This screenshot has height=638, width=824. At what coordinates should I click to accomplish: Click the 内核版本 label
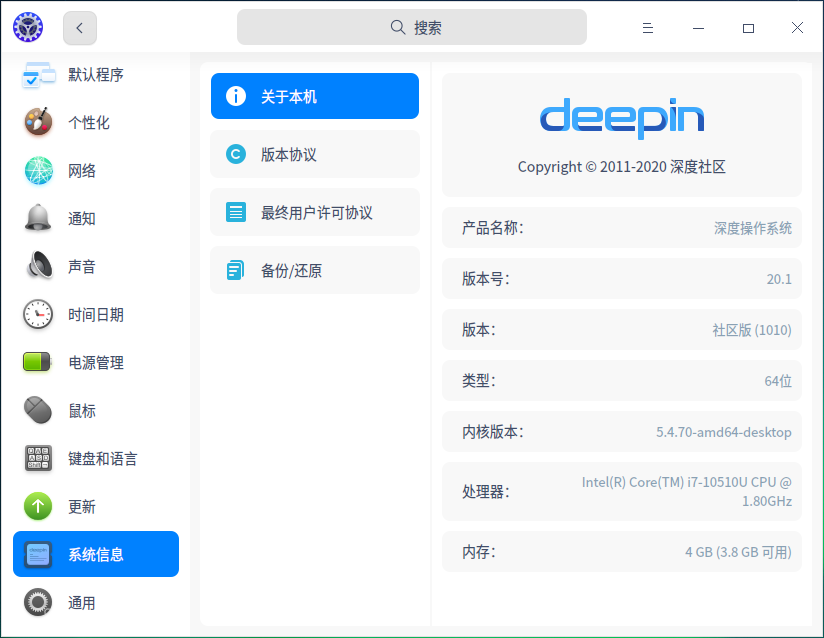pos(492,431)
